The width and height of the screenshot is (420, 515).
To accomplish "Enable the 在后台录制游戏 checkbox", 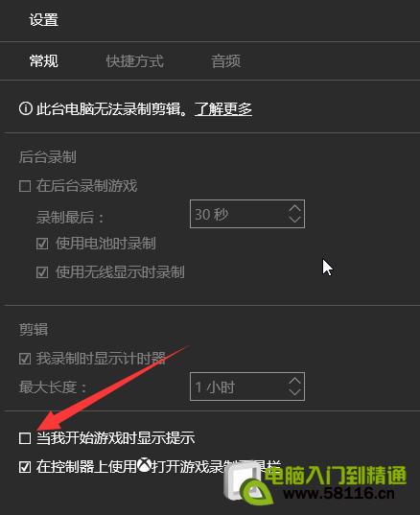I will tap(25, 186).
